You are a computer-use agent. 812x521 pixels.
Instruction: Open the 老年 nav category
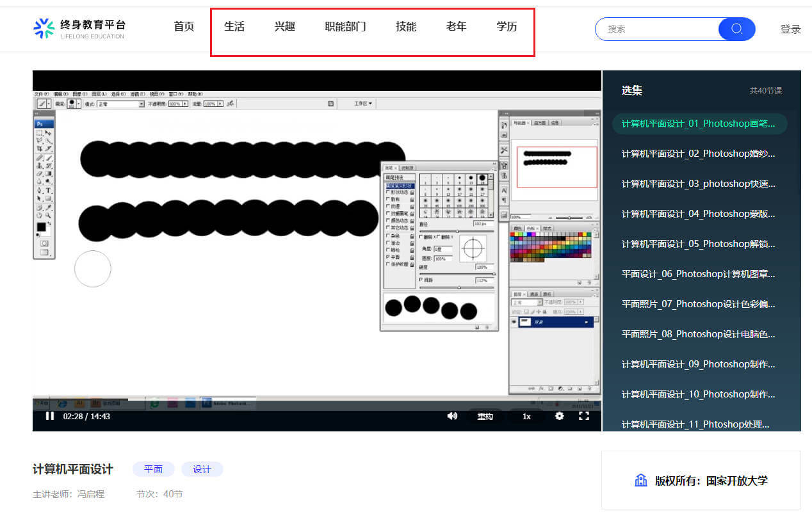coord(457,27)
